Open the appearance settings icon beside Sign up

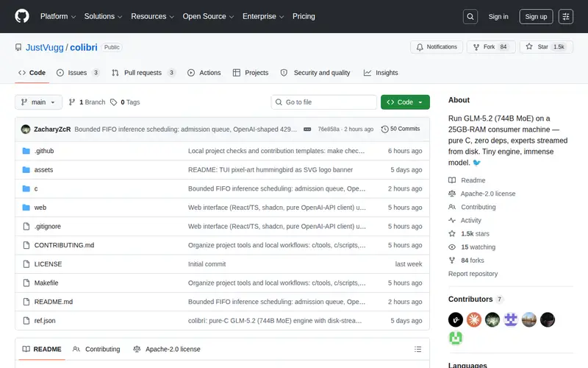(x=565, y=16)
